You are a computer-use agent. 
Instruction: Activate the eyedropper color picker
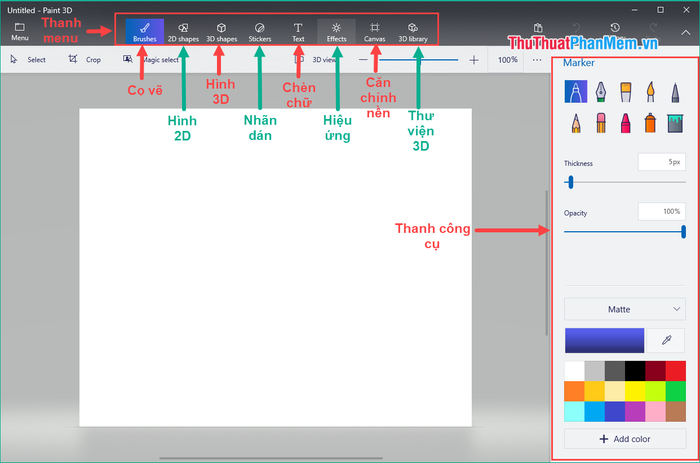click(x=666, y=340)
